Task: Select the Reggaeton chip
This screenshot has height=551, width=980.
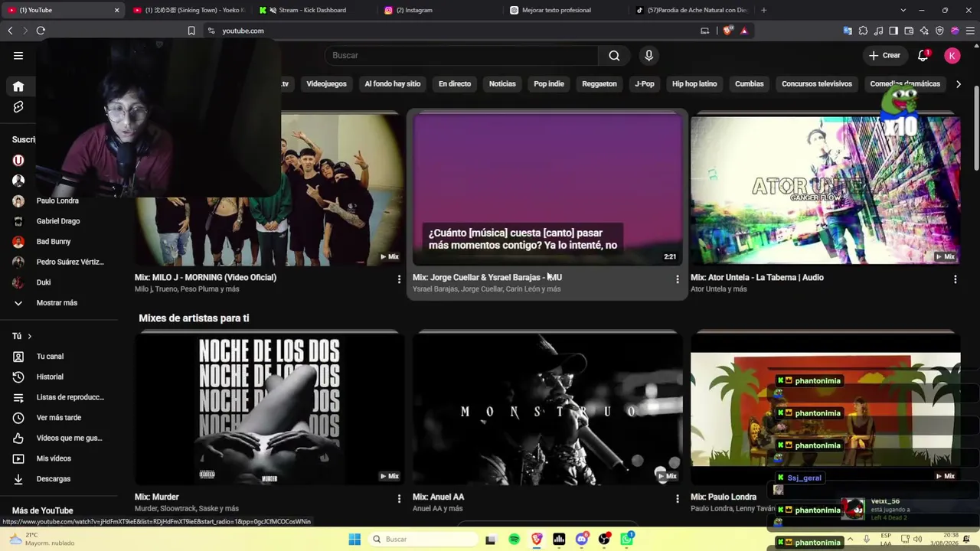Action: (x=599, y=84)
